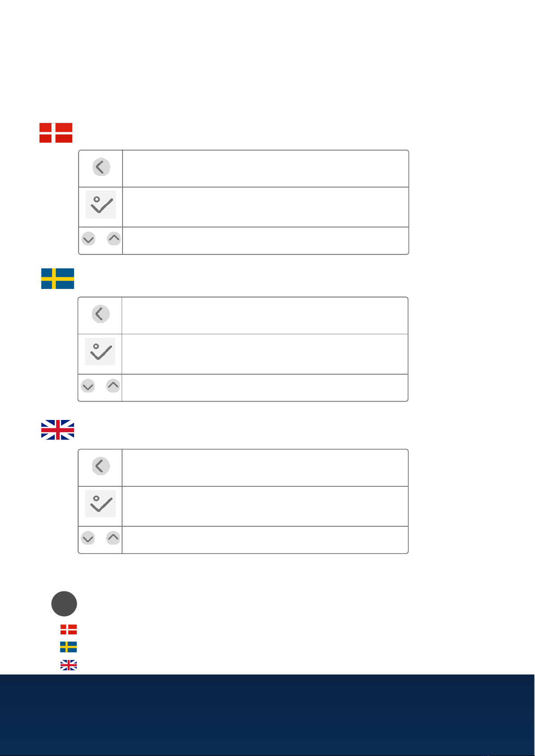Click the up chevron in the English table
The height and width of the screenshot is (756, 535).
pyautogui.click(x=113, y=538)
